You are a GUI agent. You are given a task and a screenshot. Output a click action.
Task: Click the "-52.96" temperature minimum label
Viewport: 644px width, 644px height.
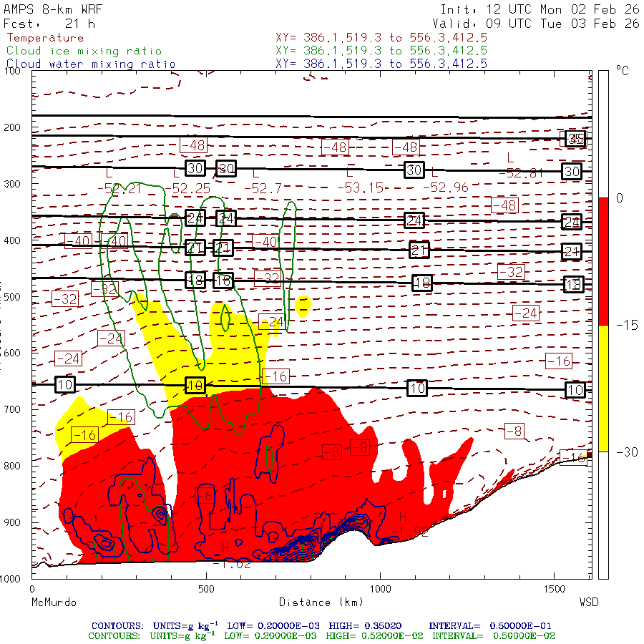point(446,188)
